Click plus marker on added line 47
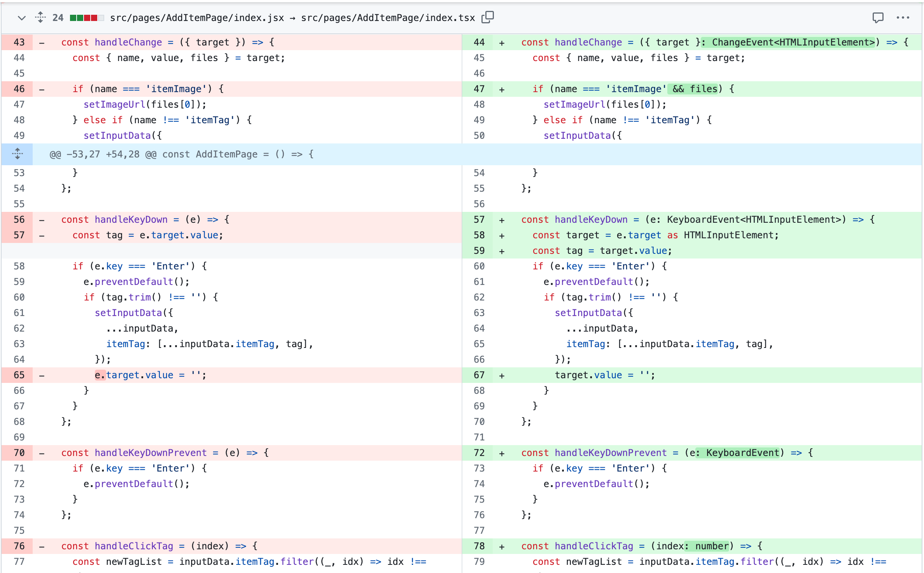 [502, 89]
